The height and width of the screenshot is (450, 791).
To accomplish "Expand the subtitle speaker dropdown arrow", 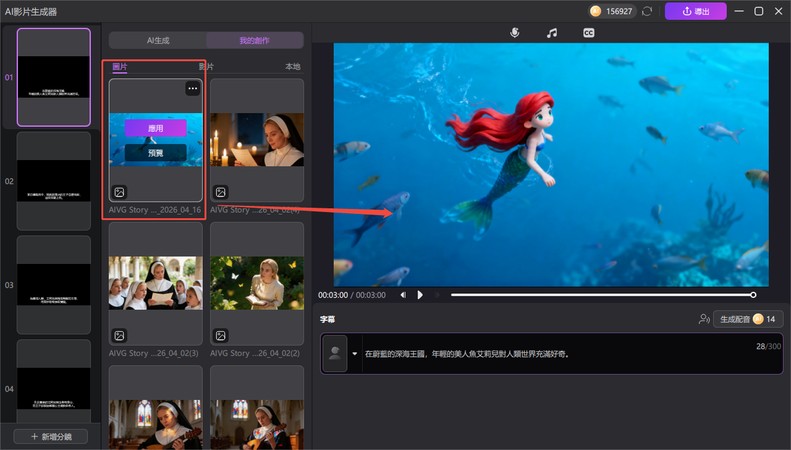I will pos(354,353).
